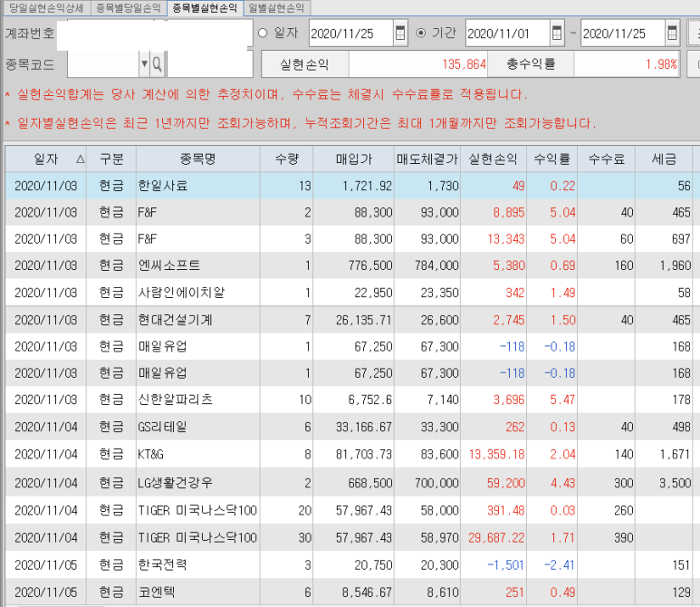Click the stock name field beside search icon
This screenshot has width=700, height=607.
[x=210, y=64]
